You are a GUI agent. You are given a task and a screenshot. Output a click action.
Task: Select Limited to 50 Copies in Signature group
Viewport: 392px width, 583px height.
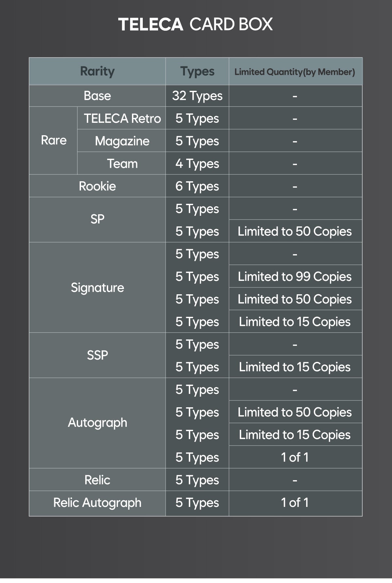tap(295, 299)
